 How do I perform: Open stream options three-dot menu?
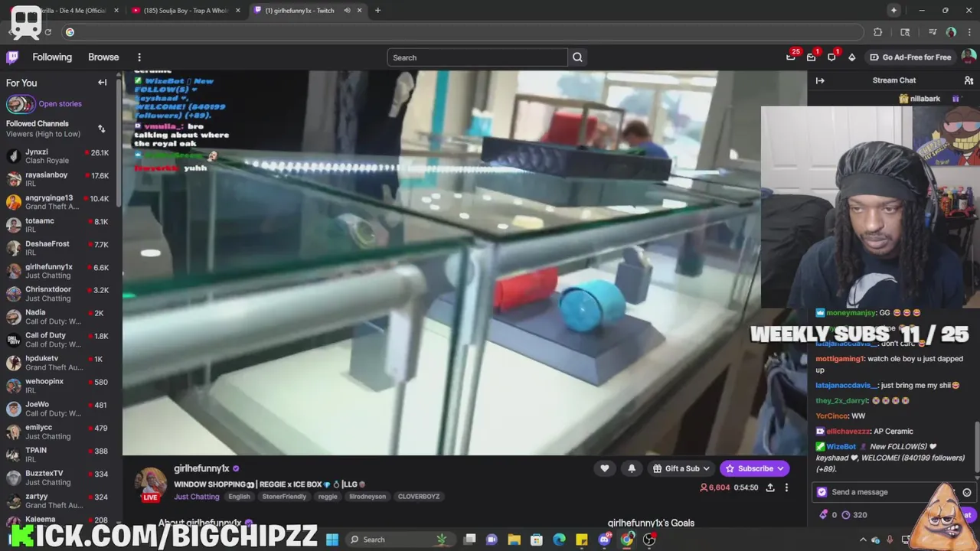[786, 487]
